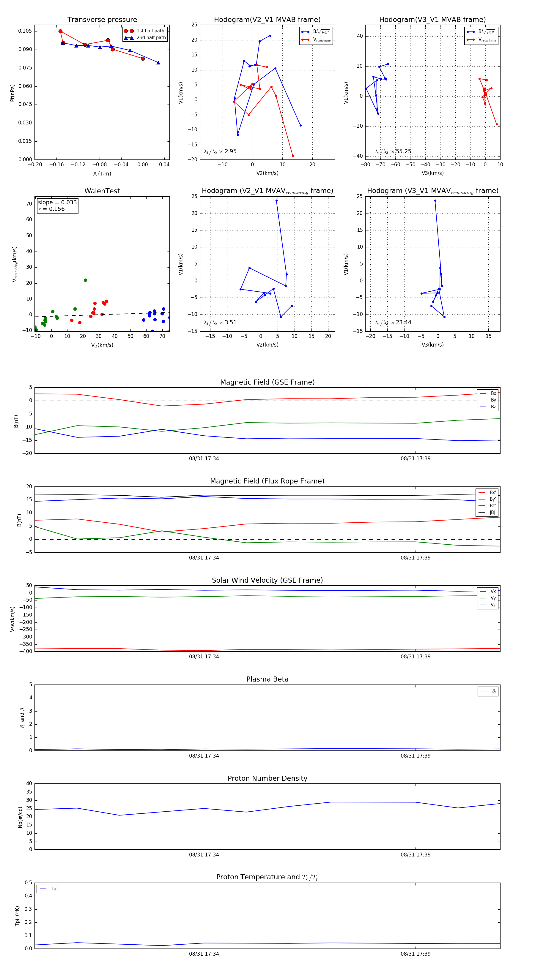Click the "WalenTest" plot title
535x980 pixels.
pos(102,191)
